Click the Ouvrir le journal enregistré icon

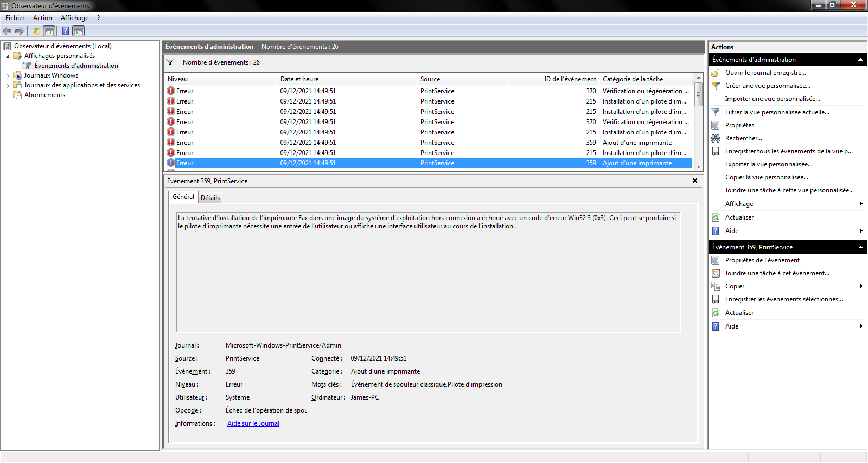point(716,73)
